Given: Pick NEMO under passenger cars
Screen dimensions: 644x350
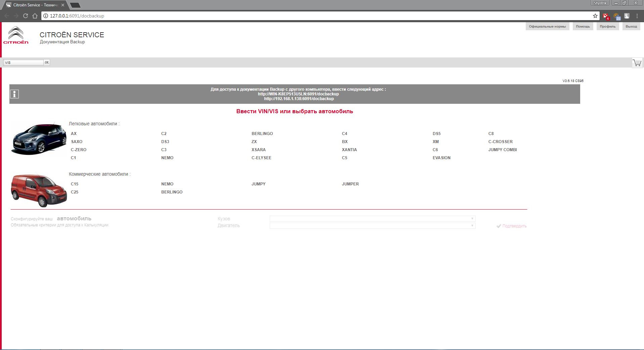Looking at the screenshot, I should (x=167, y=158).
